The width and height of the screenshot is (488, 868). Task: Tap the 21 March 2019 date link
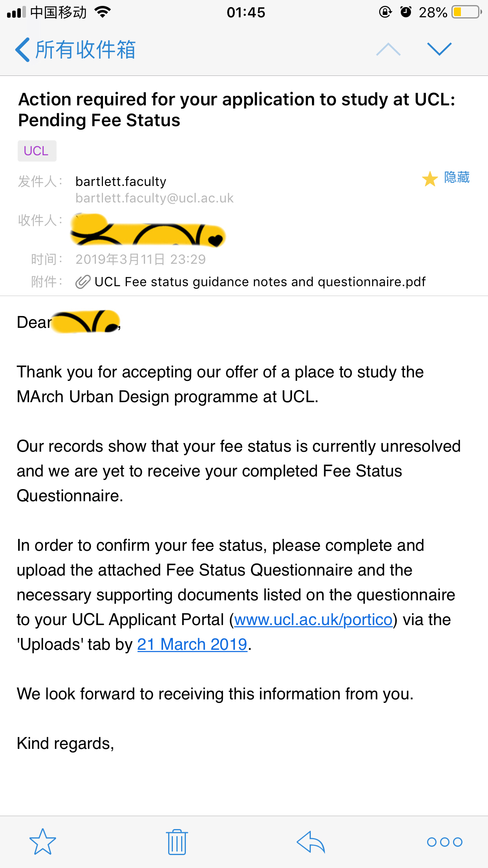coord(192,644)
